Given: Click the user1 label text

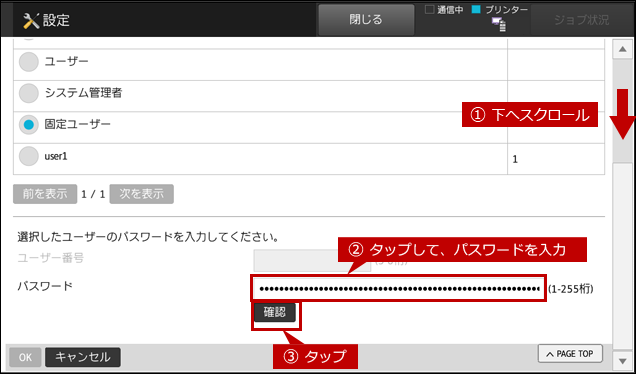Looking at the screenshot, I should pos(56,156).
